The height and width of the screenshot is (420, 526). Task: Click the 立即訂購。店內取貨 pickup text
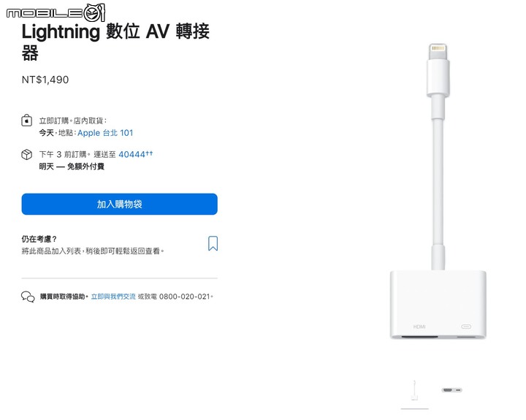point(73,121)
